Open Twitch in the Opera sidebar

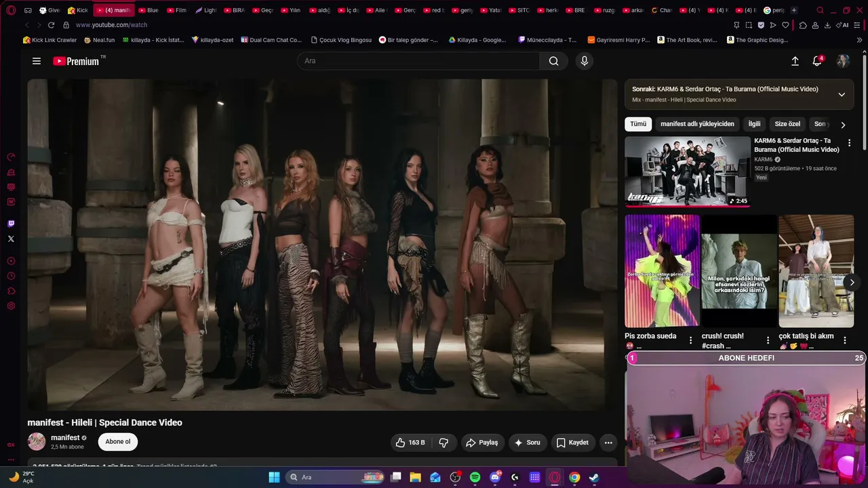click(x=11, y=224)
